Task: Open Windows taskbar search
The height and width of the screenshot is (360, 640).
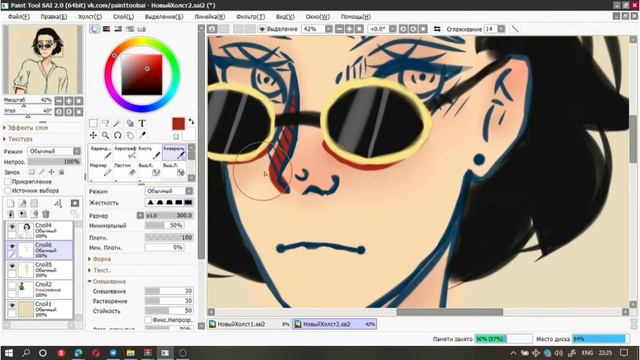Action: click(x=25, y=353)
